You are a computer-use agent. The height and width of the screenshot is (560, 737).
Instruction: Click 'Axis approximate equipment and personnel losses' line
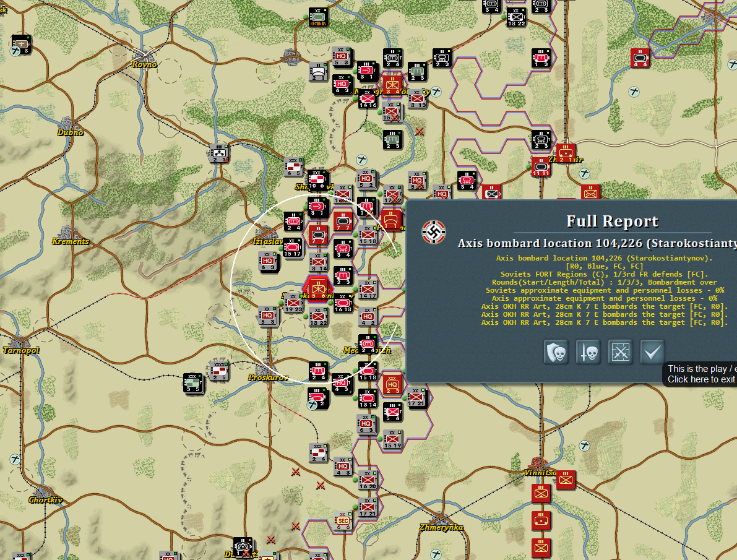click(605, 298)
